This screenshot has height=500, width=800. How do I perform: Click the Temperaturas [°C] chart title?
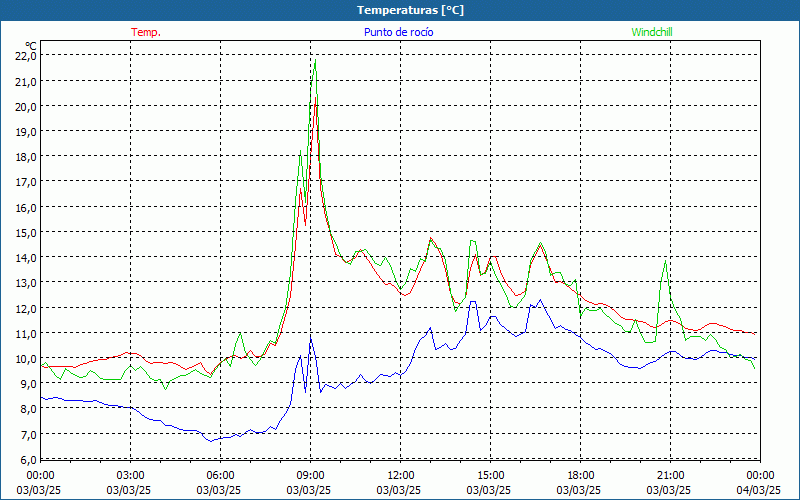[x=410, y=10]
